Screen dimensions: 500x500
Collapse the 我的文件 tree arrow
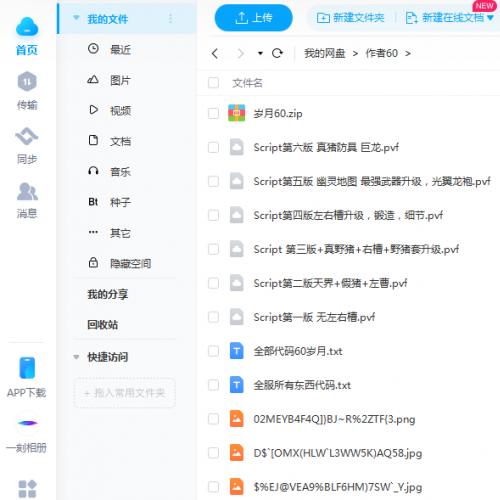[x=76, y=18]
